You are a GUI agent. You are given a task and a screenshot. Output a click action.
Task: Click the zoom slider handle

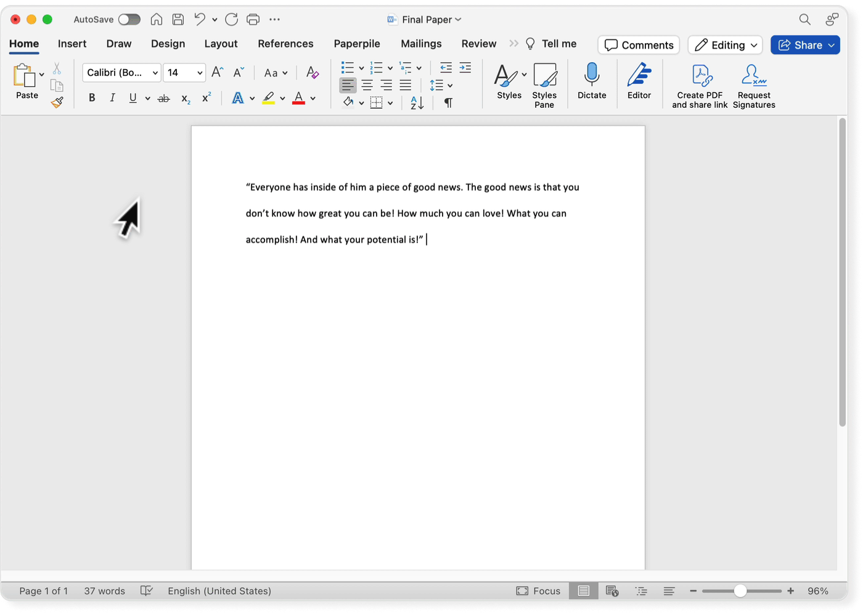pos(740,591)
